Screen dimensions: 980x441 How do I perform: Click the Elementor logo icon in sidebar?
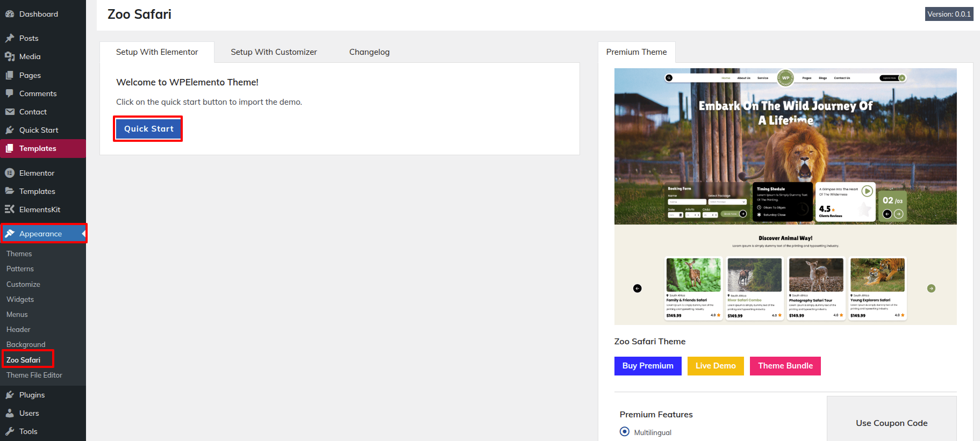(x=10, y=173)
